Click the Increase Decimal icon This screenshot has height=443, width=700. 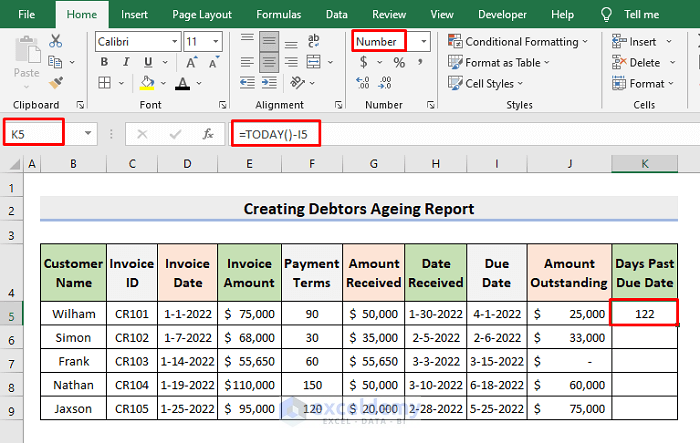pos(364,83)
